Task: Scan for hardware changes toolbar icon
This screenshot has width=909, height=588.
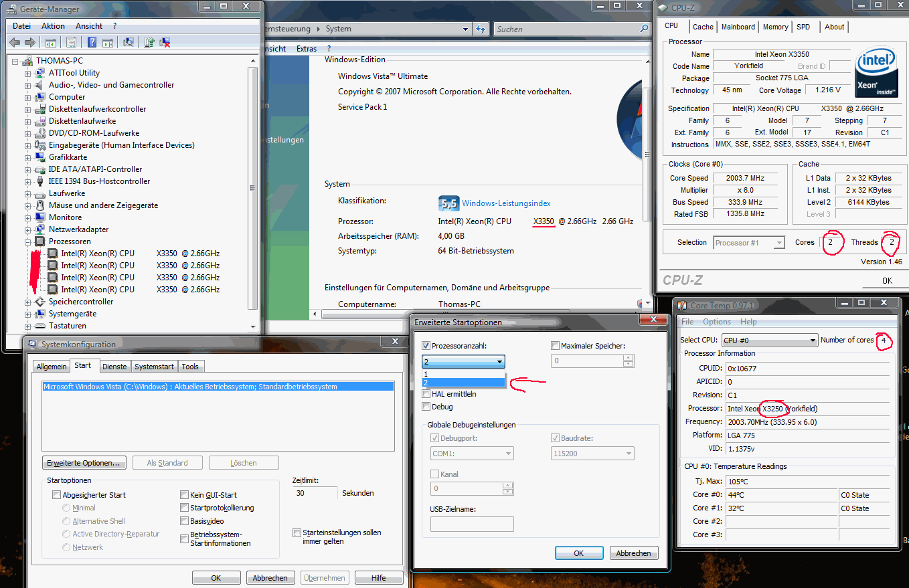Action: tap(129, 42)
